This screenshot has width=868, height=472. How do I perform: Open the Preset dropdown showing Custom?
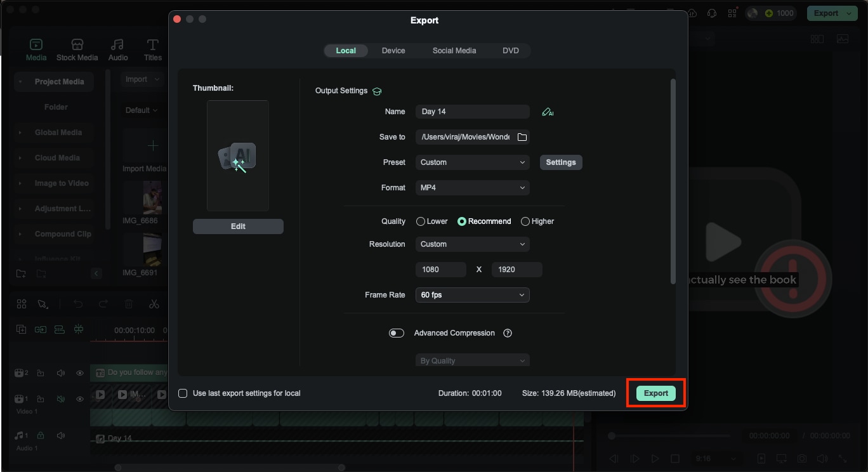[473, 162]
